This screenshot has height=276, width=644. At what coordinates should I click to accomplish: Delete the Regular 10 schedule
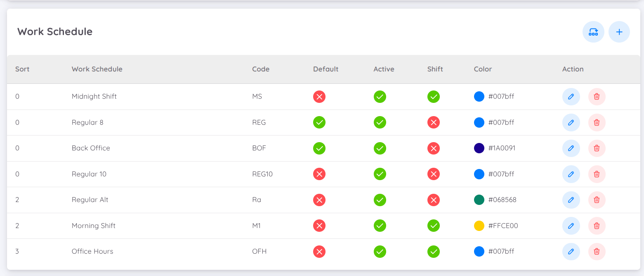click(597, 174)
